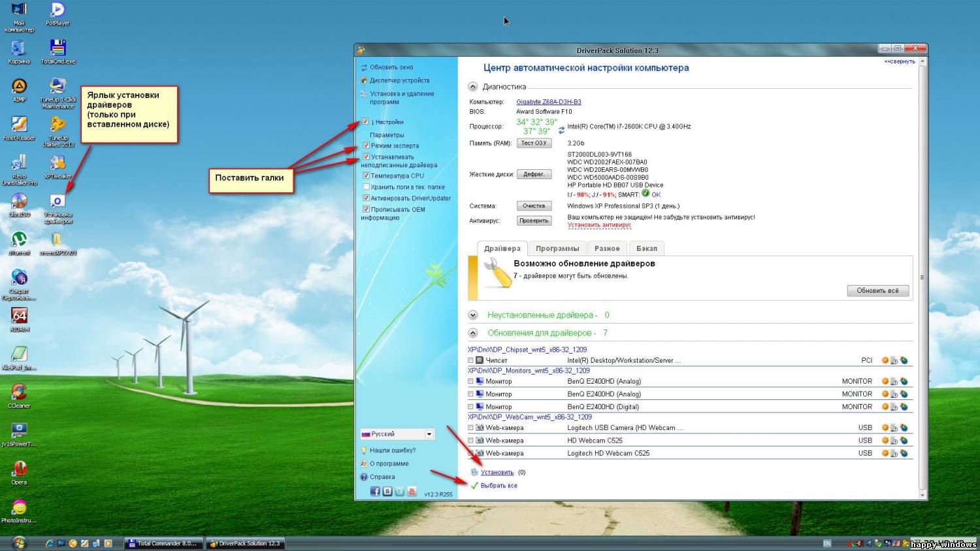This screenshot has width=980, height=551.
Task: Click the Дефраг. button
Action: click(534, 175)
